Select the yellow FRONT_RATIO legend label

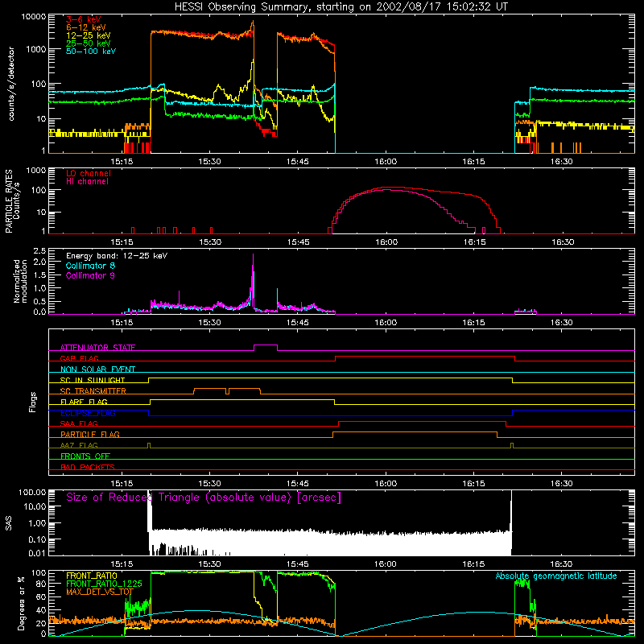point(92,576)
